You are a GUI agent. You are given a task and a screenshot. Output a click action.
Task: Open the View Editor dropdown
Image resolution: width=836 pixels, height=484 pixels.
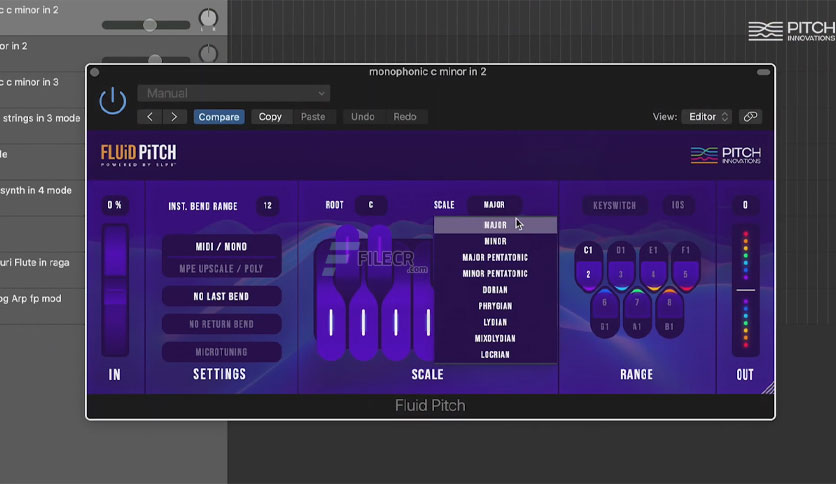pyautogui.click(x=706, y=117)
